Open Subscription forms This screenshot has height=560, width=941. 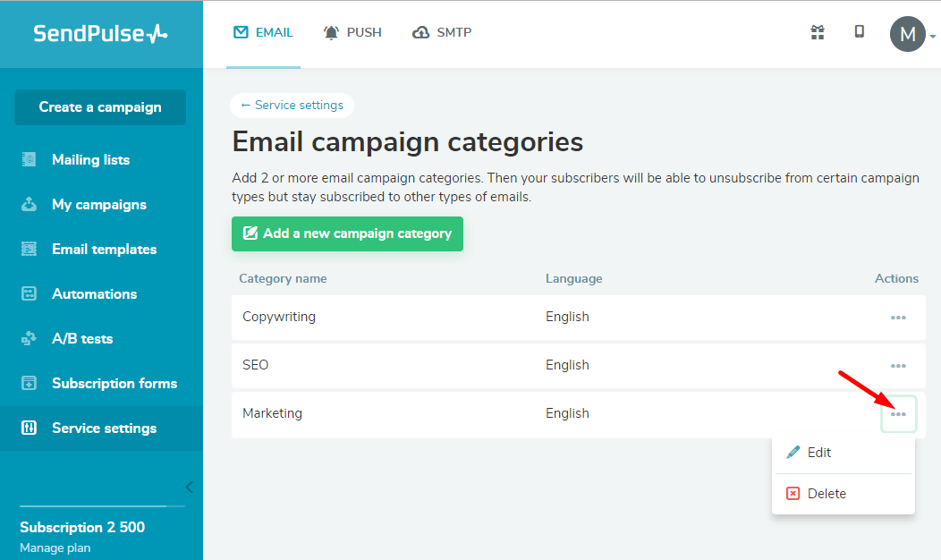click(114, 383)
